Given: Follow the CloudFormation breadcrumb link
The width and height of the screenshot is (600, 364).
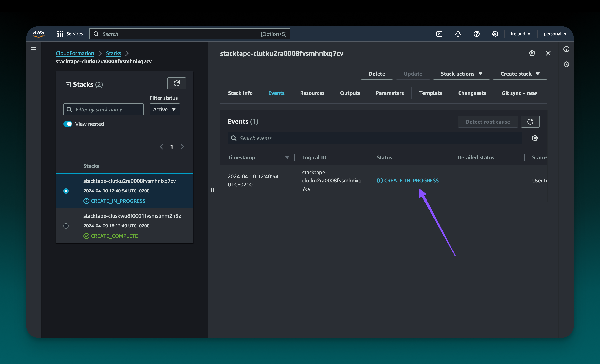Looking at the screenshot, I should 75,53.
